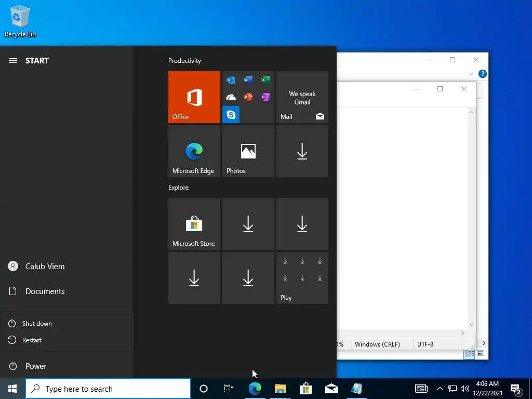532x399 pixels.
Task: Open the Notepad taskbar icon
Action: (356, 389)
